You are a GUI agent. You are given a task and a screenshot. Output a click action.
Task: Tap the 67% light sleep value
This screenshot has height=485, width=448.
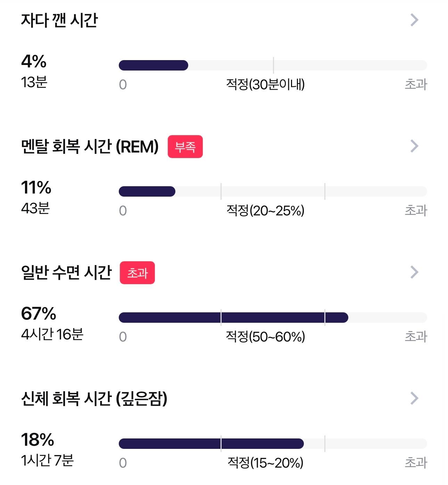click(39, 314)
